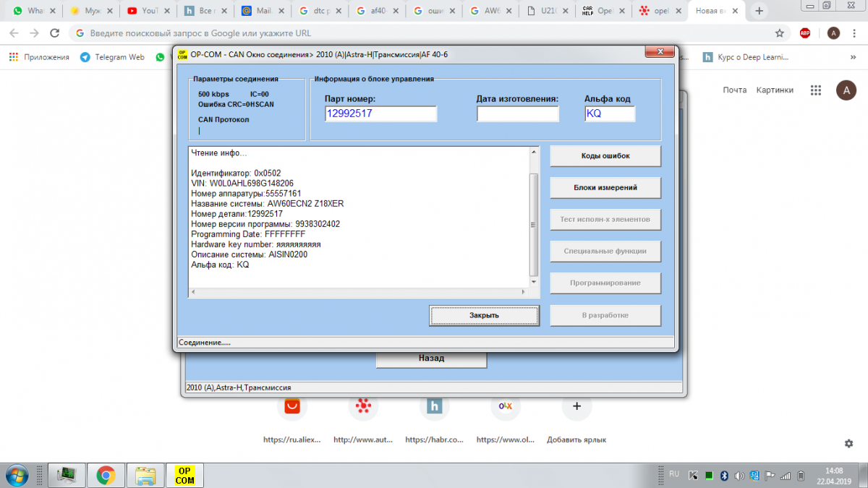This screenshot has height=488, width=868.
Task: Select the Номер аппаратуры:55557161 line
Action: tap(246, 194)
